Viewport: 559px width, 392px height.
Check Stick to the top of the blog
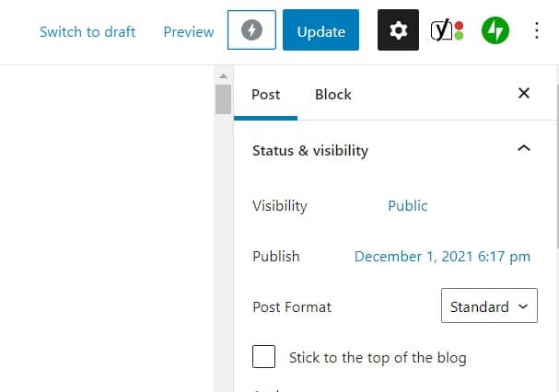[x=263, y=356]
